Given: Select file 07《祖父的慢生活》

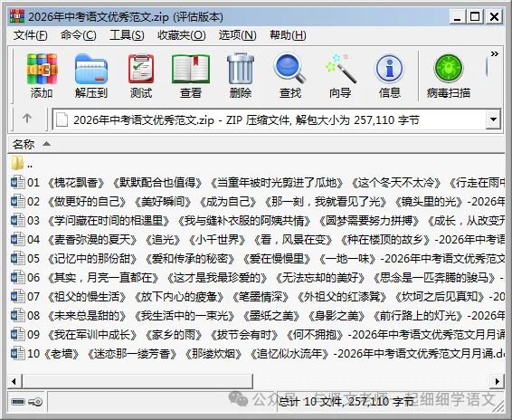Looking at the screenshot, I should click(258, 297).
